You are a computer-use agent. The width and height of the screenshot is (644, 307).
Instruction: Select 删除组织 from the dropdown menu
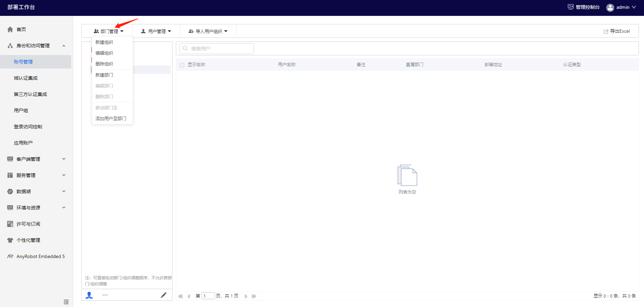coord(112,64)
